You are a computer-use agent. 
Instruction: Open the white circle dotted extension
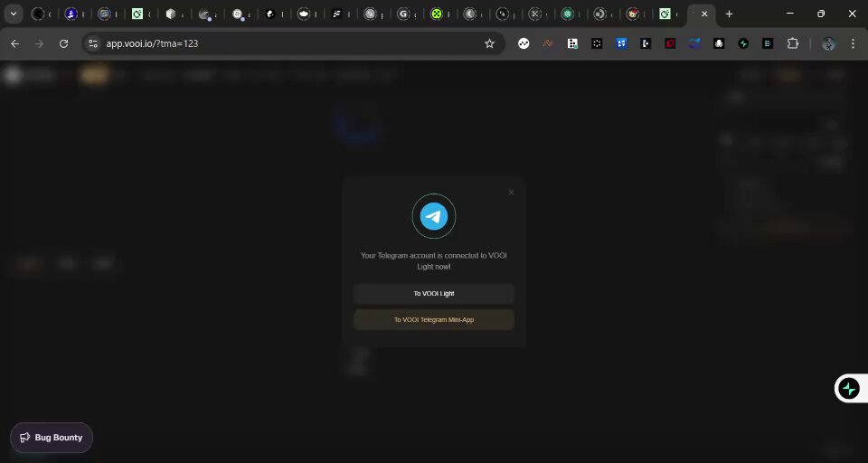pos(524,43)
